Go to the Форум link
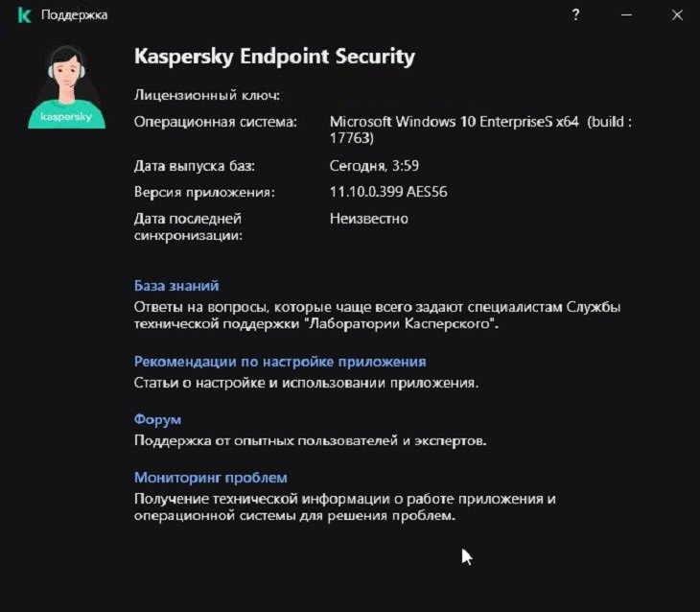 [x=157, y=419]
